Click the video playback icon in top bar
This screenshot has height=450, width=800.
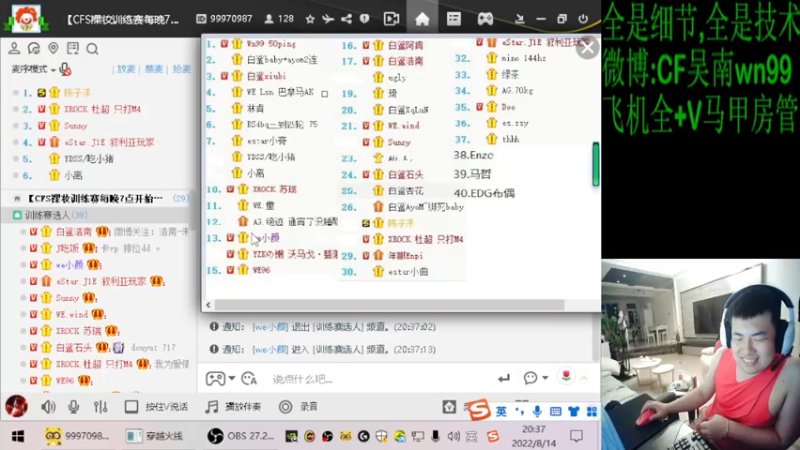391,19
